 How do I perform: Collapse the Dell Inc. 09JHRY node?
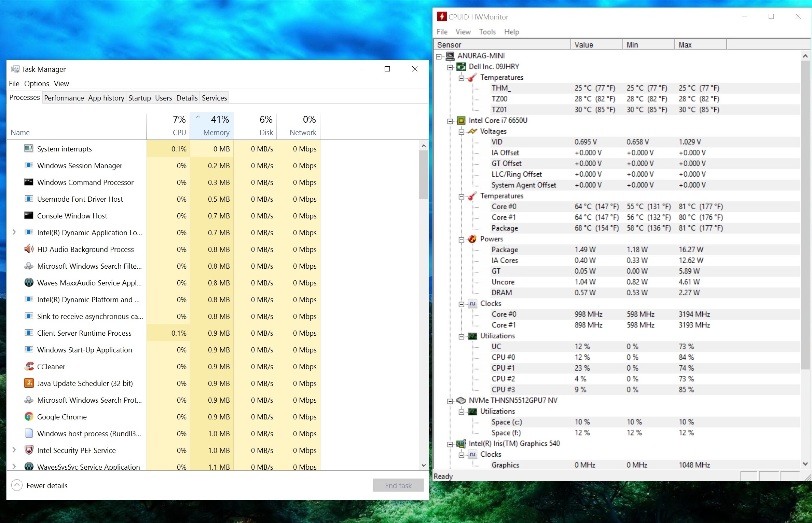pos(450,67)
